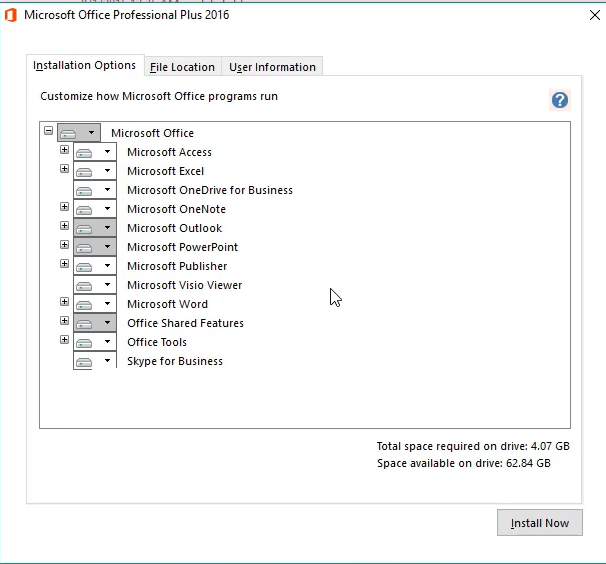Screen dimensions: 606x564
Task: Click the Install Now button
Action: pyautogui.click(x=539, y=523)
